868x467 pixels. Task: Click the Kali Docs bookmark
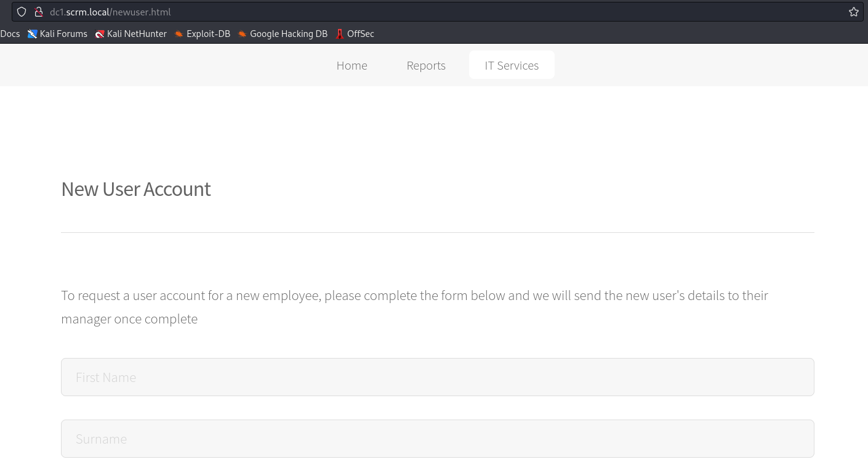click(10, 34)
